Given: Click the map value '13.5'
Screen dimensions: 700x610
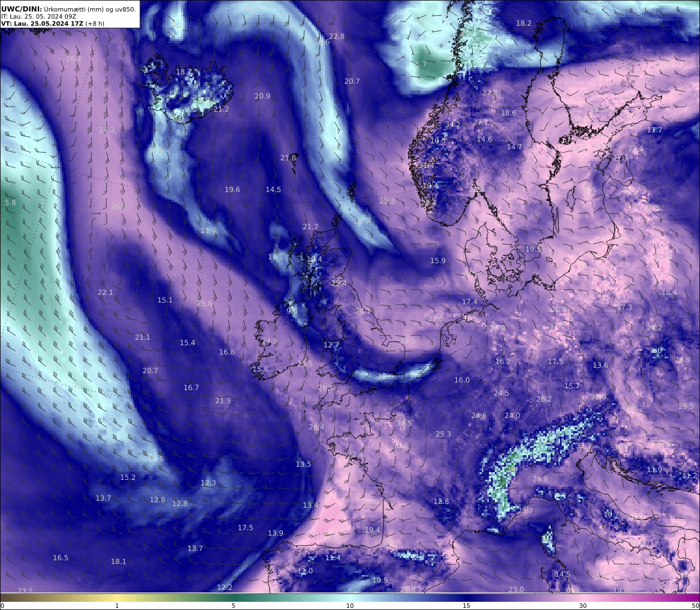Looking at the screenshot, I should (304, 464).
